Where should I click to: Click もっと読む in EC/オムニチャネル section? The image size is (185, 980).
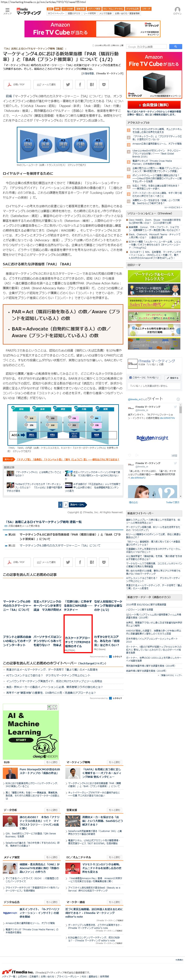pyautogui.click(x=114, y=857)
